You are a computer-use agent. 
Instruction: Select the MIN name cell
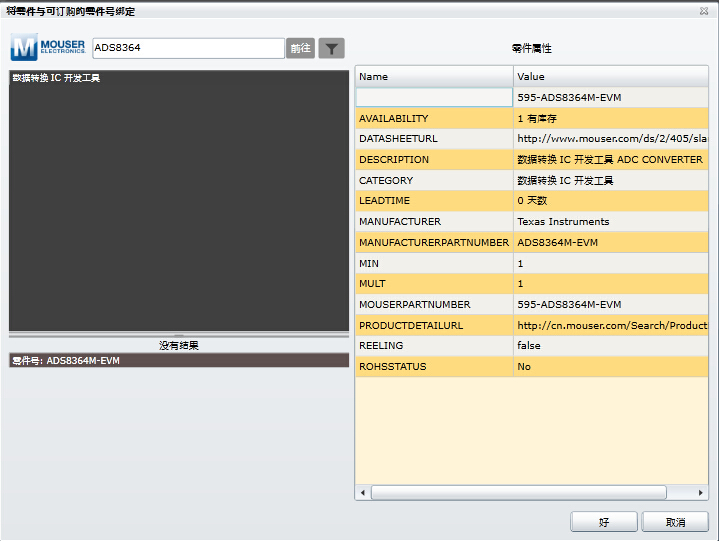click(x=434, y=263)
